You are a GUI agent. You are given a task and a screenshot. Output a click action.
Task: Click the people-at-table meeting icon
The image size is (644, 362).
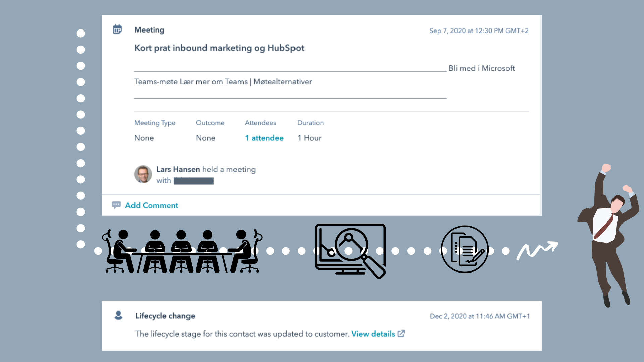click(182, 251)
